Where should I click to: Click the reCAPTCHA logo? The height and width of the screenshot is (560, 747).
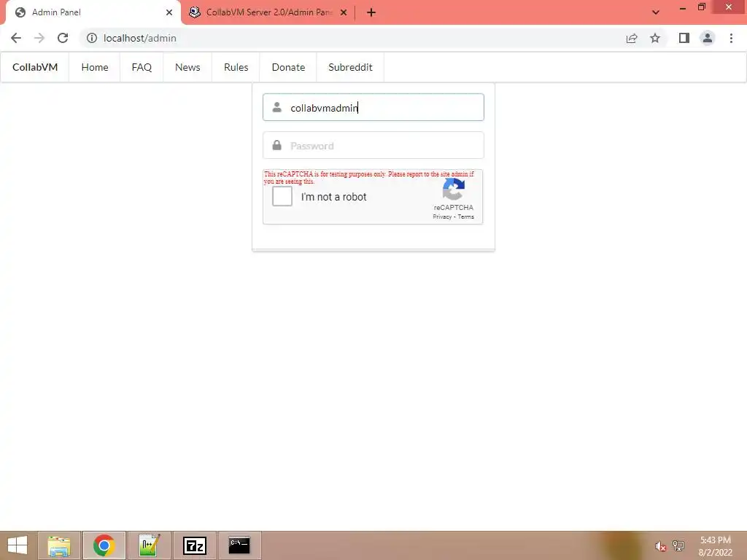pyautogui.click(x=454, y=190)
